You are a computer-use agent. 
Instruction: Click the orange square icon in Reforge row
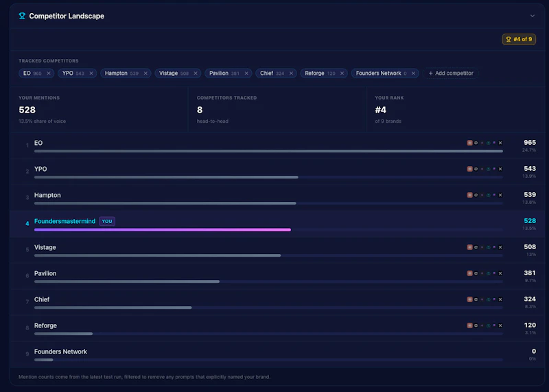(470, 325)
